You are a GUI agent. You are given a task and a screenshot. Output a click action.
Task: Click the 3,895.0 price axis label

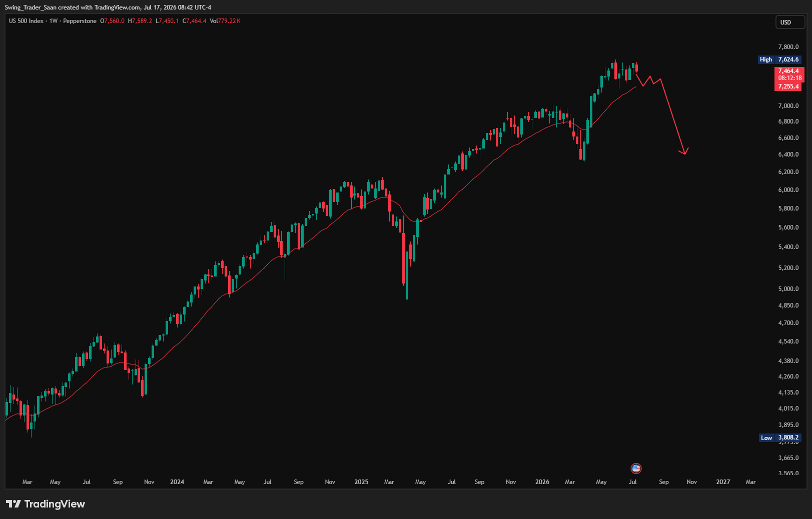pyautogui.click(x=788, y=425)
